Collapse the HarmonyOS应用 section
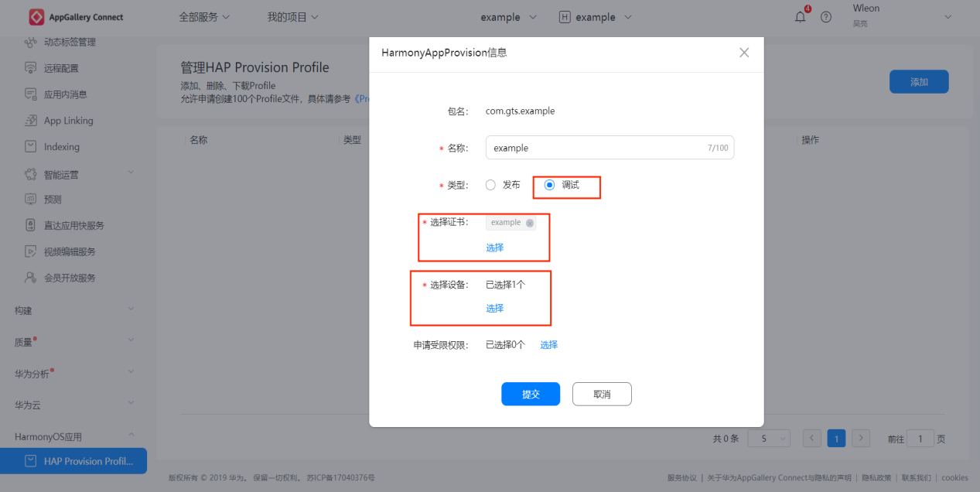Viewport: 980px width, 492px height. (x=131, y=436)
